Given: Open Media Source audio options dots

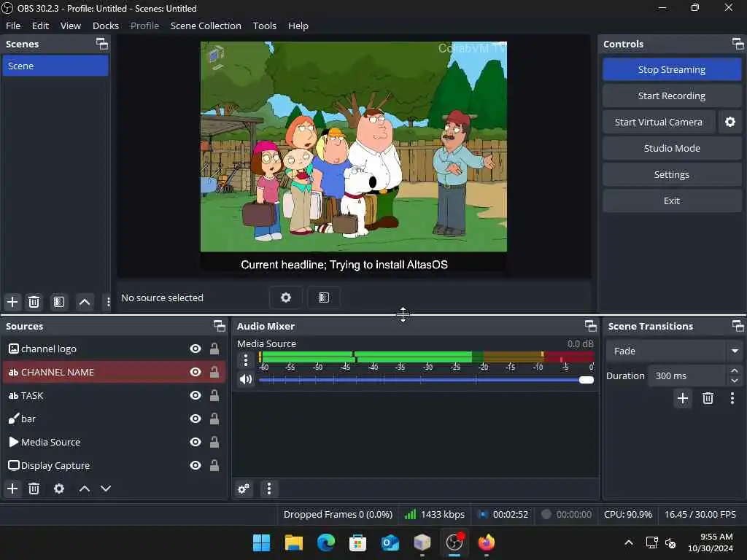Looking at the screenshot, I should [x=246, y=360].
